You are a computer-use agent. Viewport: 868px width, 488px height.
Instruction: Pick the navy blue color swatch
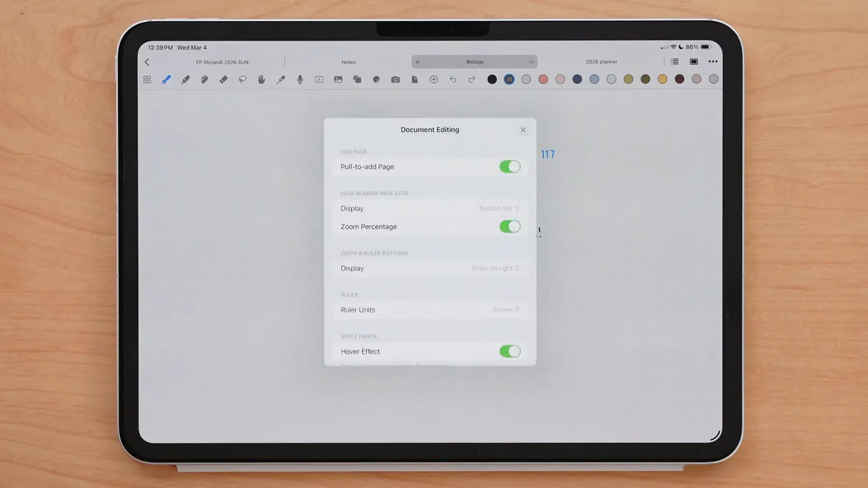(x=577, y=79)
